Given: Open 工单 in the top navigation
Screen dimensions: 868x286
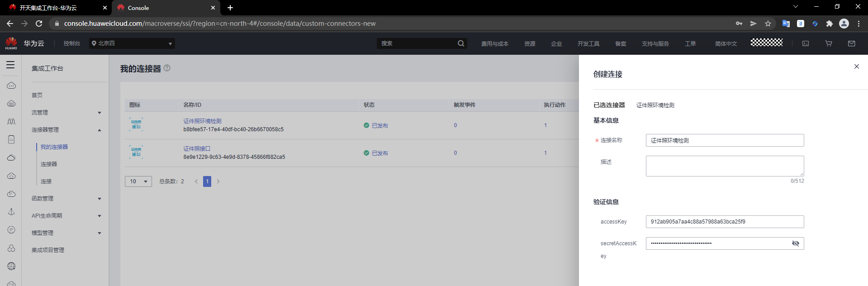Looking at the screenshot, I should (x=690, y=44).
